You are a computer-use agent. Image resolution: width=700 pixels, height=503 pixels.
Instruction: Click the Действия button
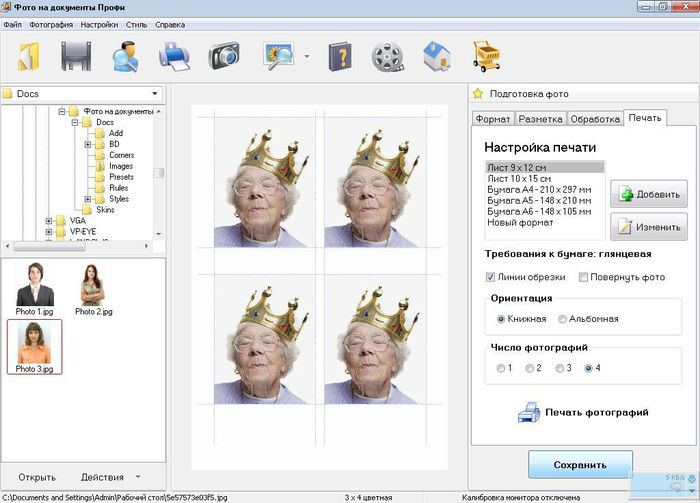(102, 477)
